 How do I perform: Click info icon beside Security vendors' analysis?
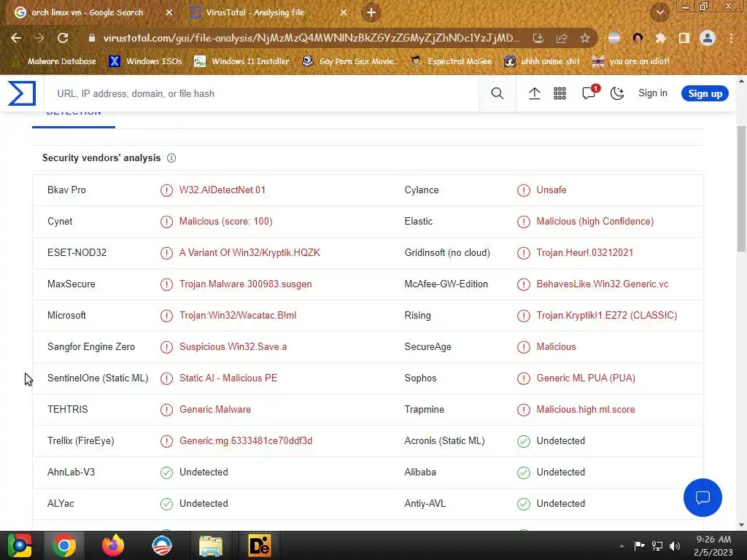pos(171,158)
